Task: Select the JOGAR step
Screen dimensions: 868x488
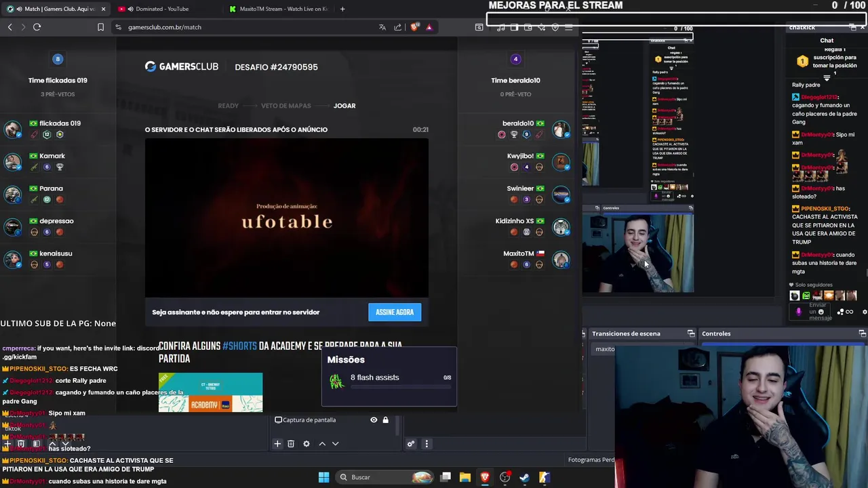Action: [344, 106]
